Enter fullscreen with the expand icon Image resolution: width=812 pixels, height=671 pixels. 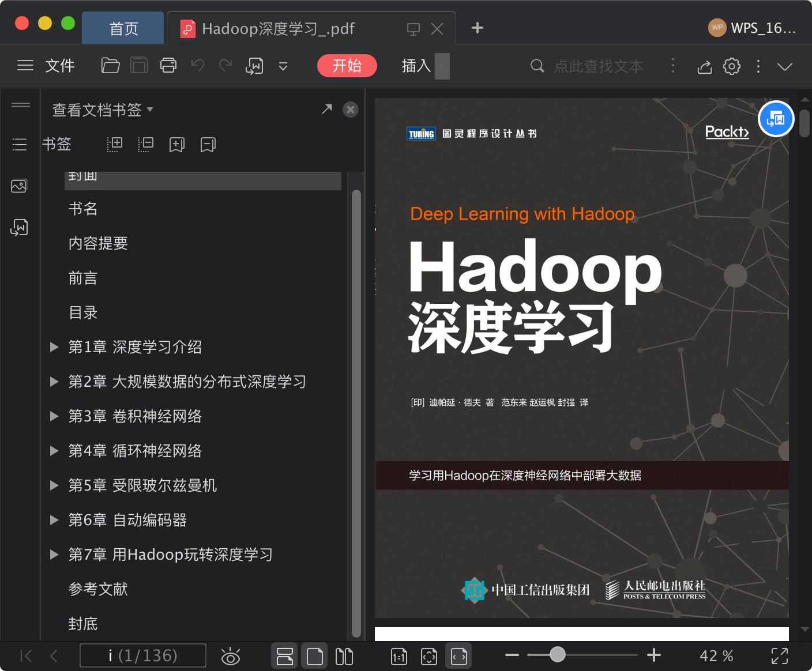(x=780, y=656)
